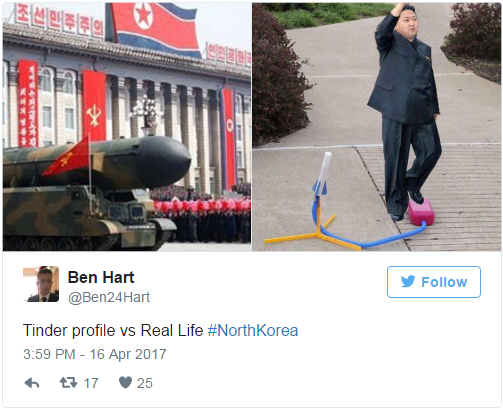The width and height of the screenshot is (503, 408).
Task: Open the toy rocket photo on right
Action: [x=376, y=127]
